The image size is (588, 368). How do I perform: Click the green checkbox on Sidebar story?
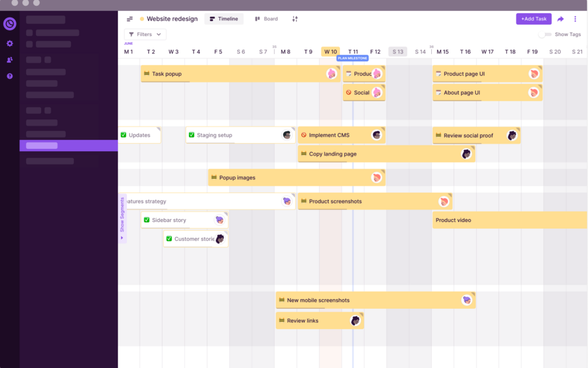point(146,220)
